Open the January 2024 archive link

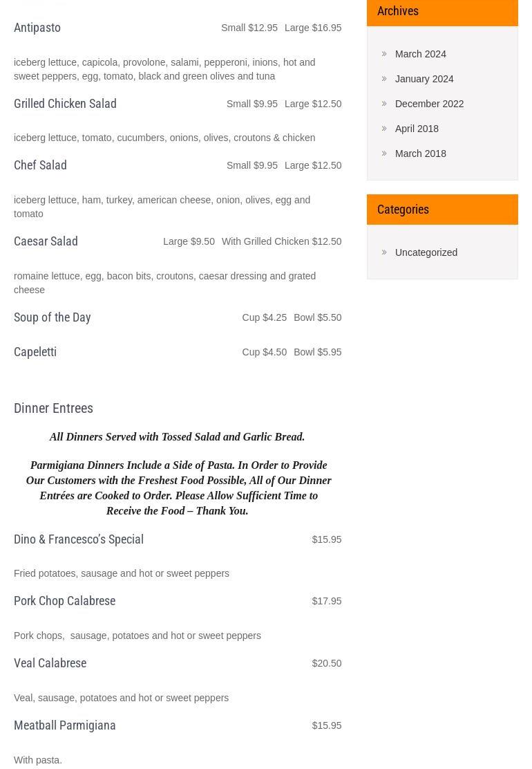pos(424,79)
